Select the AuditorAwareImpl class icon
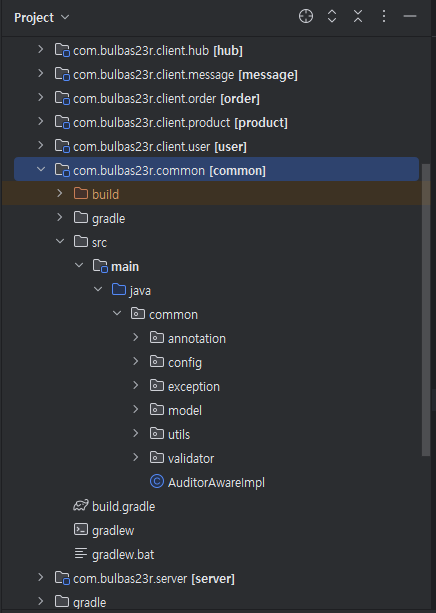The width and height of the screenshot is (436, 613). click(157, 482)
